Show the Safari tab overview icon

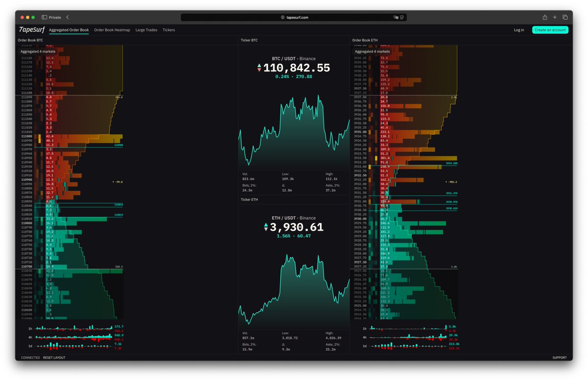(x=565, y=17)
